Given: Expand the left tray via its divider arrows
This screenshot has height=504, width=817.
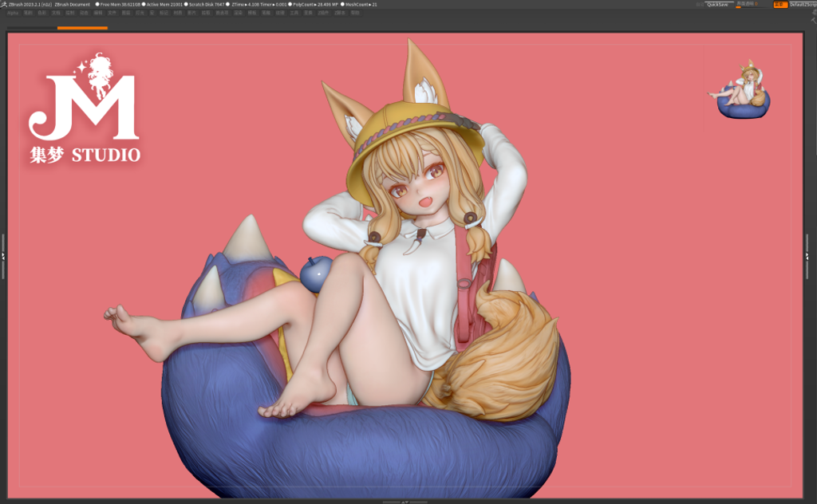Looking at the screenshot, I should click(x=2, y=256).
